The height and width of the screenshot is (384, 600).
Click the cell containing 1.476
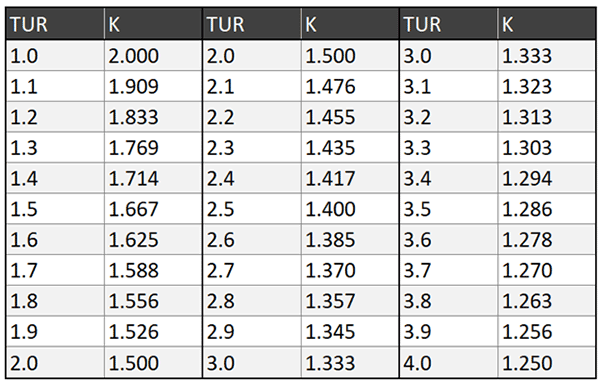click(350, 86)
